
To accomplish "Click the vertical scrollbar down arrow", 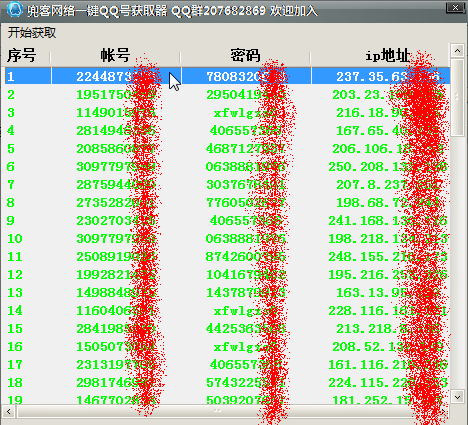I will coord(457,397).
